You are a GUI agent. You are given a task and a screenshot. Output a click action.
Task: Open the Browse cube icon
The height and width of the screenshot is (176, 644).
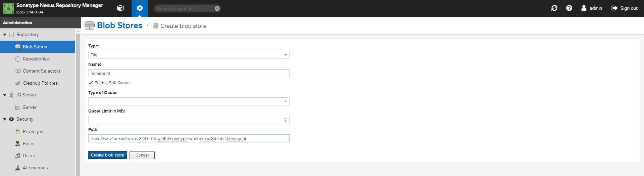click(120, 8)
